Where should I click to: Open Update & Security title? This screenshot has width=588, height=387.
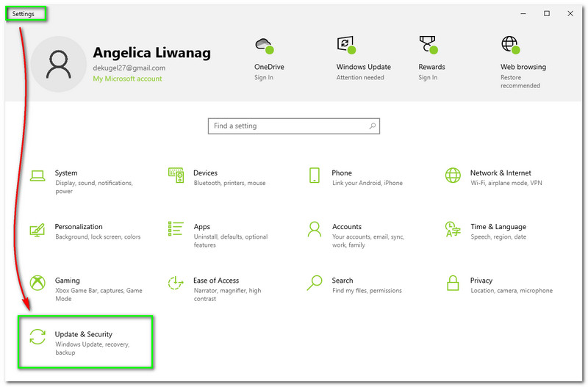(83, 334)
